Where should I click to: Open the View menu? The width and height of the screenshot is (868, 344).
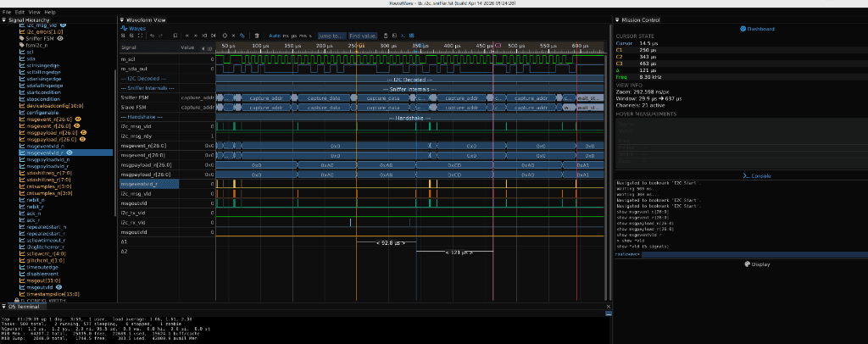34,12
